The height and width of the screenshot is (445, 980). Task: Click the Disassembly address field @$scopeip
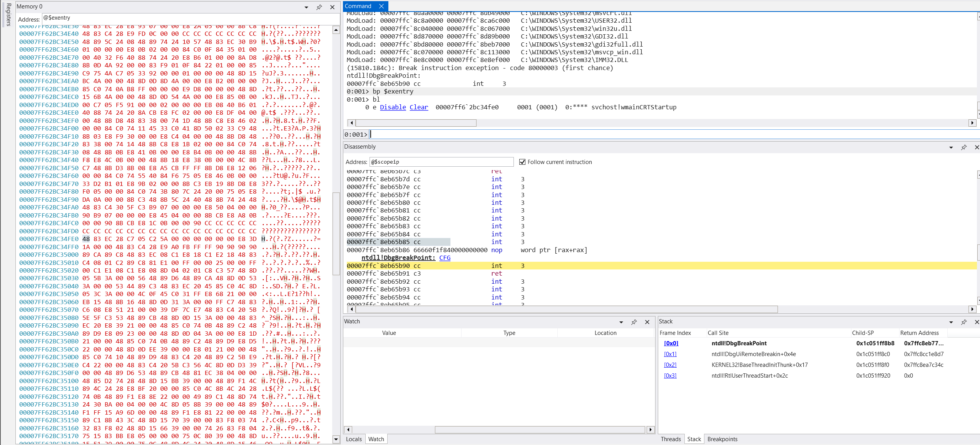(442, 162)
